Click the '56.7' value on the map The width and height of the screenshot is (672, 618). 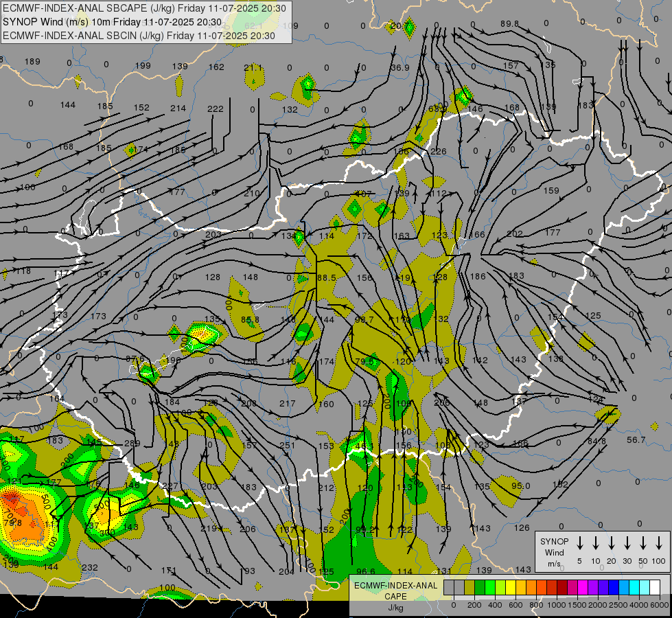[x=636, y=440]
